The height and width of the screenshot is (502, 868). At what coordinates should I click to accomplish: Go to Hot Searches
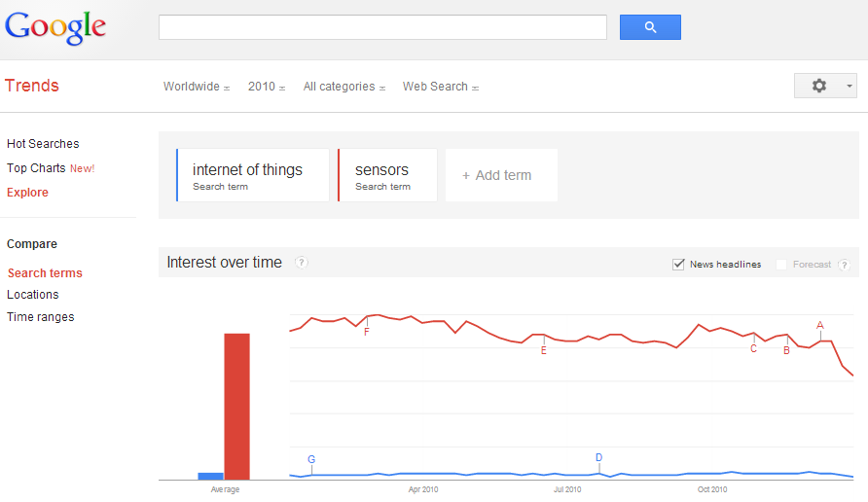click(x=43, y=144)
